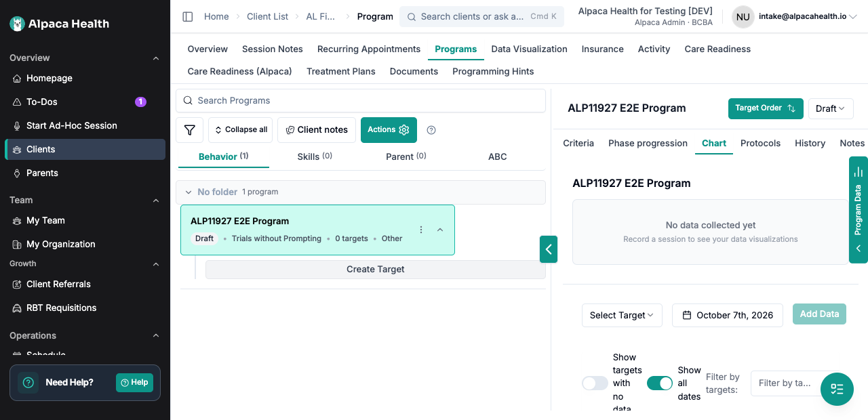This screenshot has width=868, height=420.
Task: Click the Search clients or ask field
Action: tap(481, 16)
